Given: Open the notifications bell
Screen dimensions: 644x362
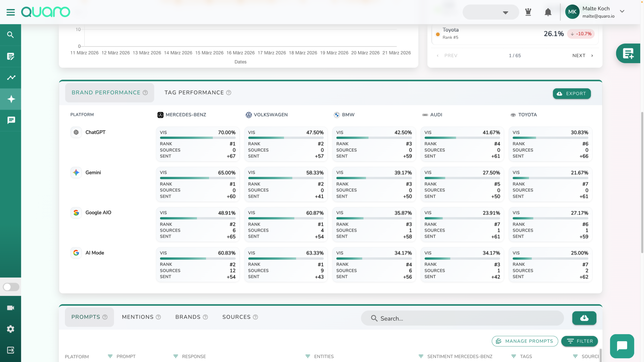Looking at the screenshot, I should [x=548, y=12].
